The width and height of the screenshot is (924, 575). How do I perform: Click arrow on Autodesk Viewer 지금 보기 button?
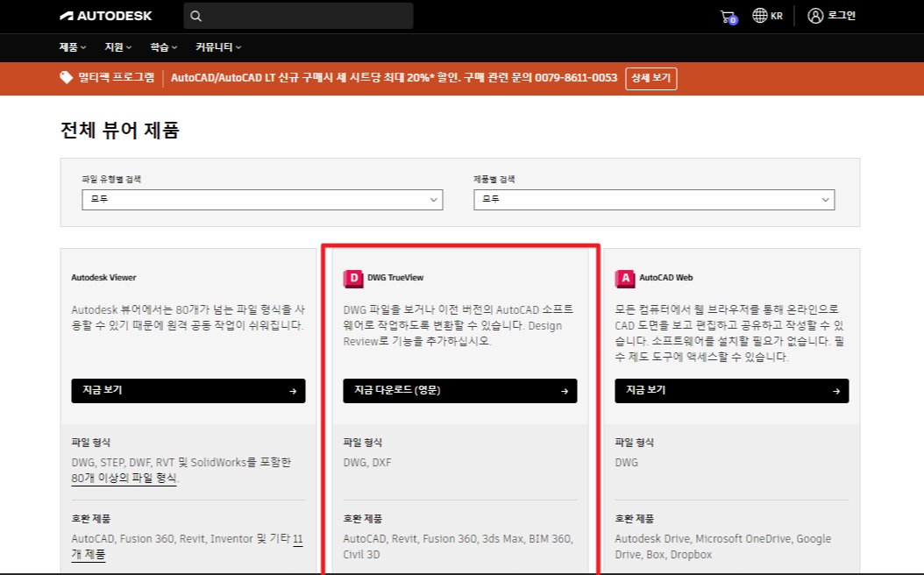293,391
